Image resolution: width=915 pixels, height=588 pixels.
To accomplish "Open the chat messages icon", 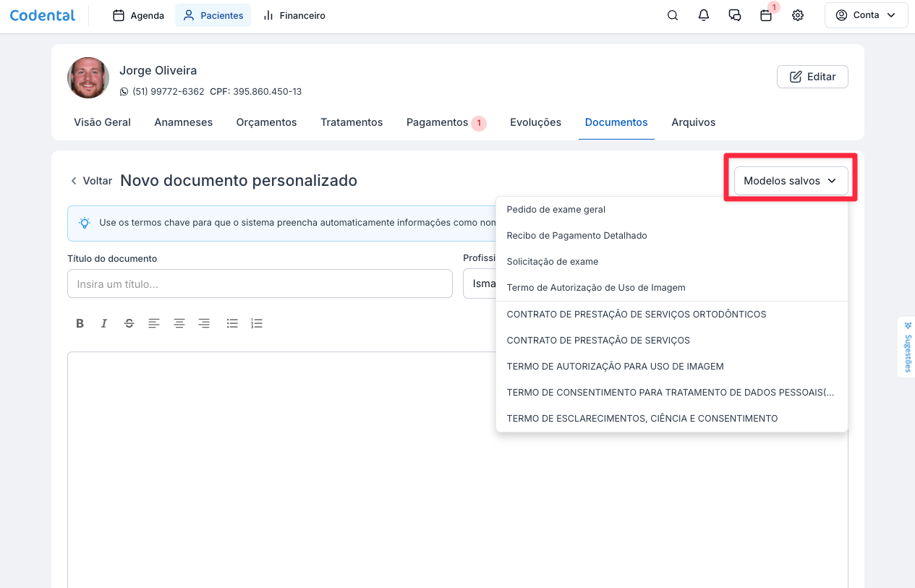I will pyautogui.click(x=735, y=15).
